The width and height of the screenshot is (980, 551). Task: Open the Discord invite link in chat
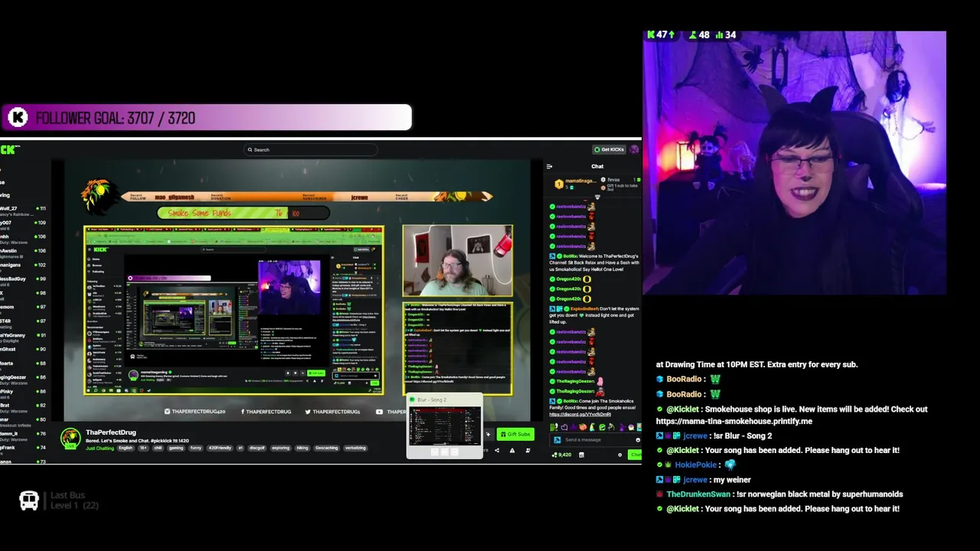click(580, 415)
